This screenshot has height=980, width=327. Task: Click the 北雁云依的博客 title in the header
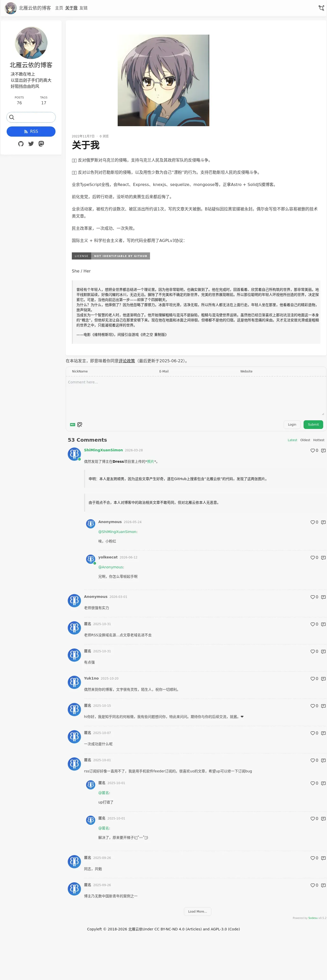click(35, 8)
